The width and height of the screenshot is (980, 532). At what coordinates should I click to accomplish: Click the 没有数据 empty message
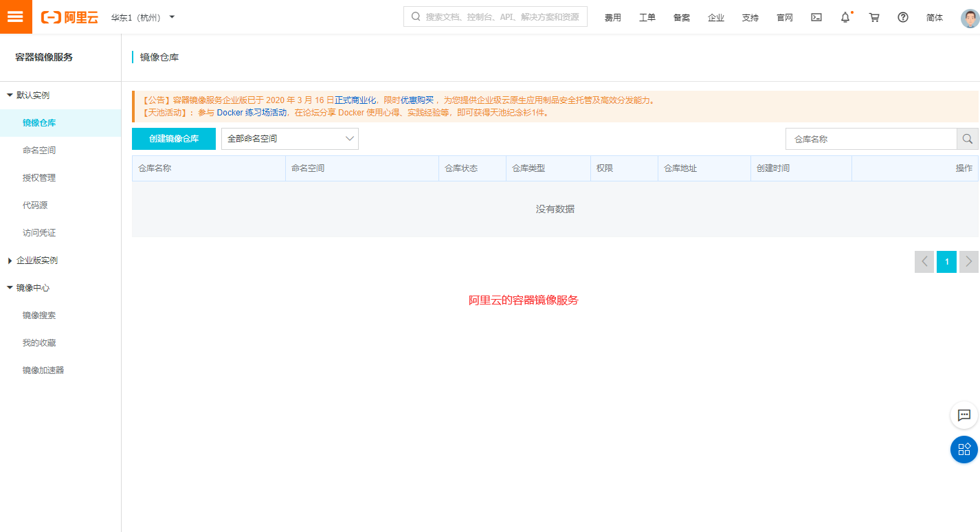click(x=555, y=209)
